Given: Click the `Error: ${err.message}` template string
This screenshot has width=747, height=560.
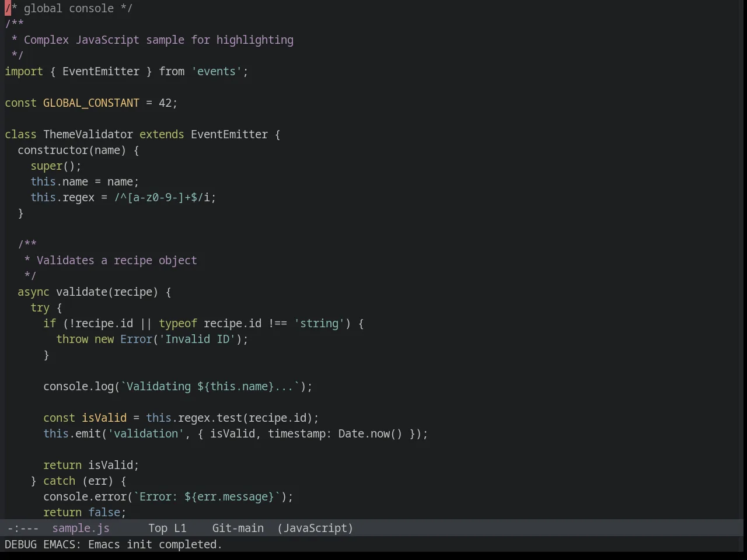Looking at the screenshot, I should pyautogui.click(x=207, y=496).
